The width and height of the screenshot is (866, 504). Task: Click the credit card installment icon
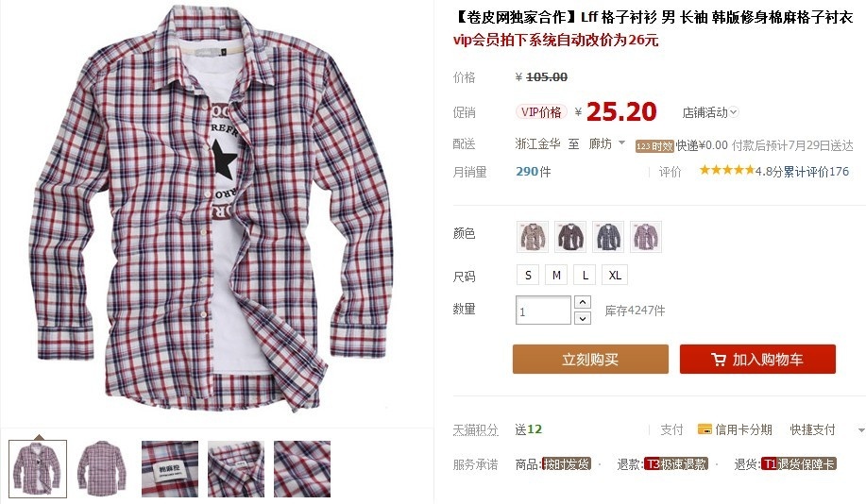pyautogui.click(x=705, y=429)
